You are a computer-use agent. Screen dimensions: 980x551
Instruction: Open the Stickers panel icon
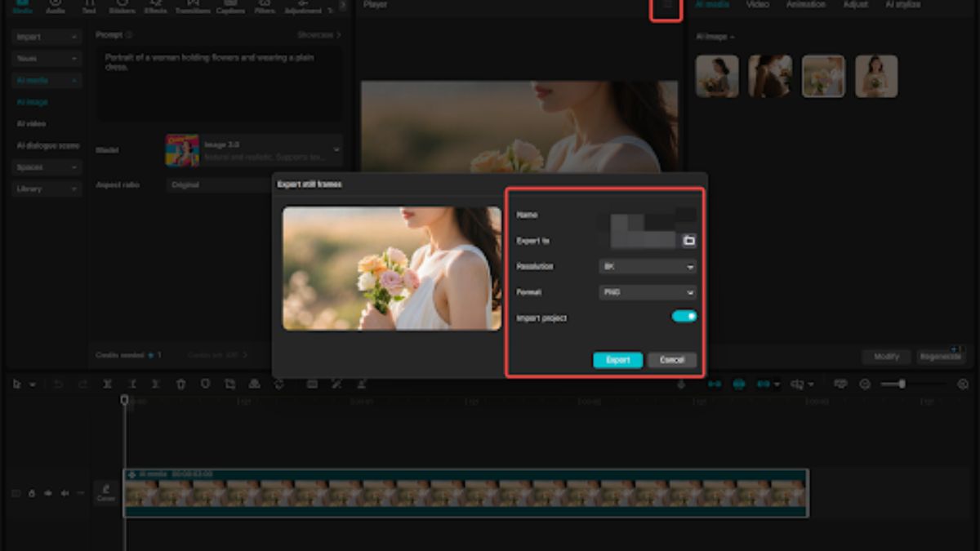click(122, 7)
